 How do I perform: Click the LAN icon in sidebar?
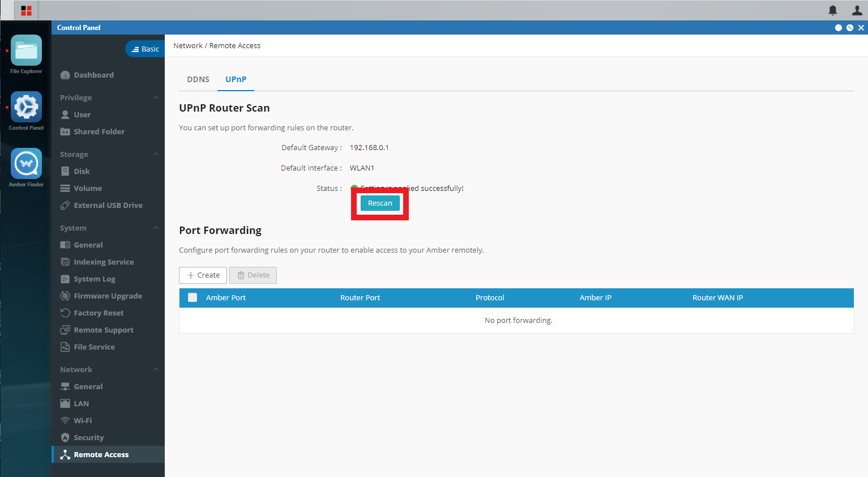tap(65, 403)
